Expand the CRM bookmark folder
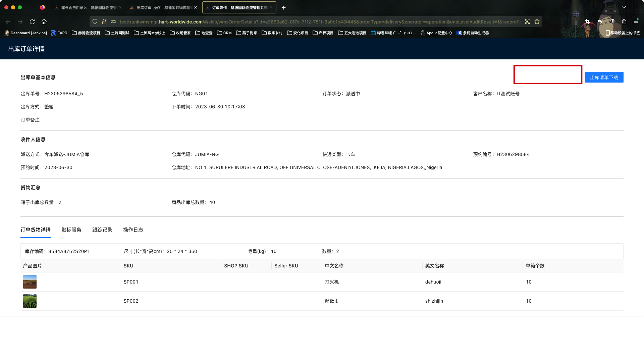 (224, 33)
